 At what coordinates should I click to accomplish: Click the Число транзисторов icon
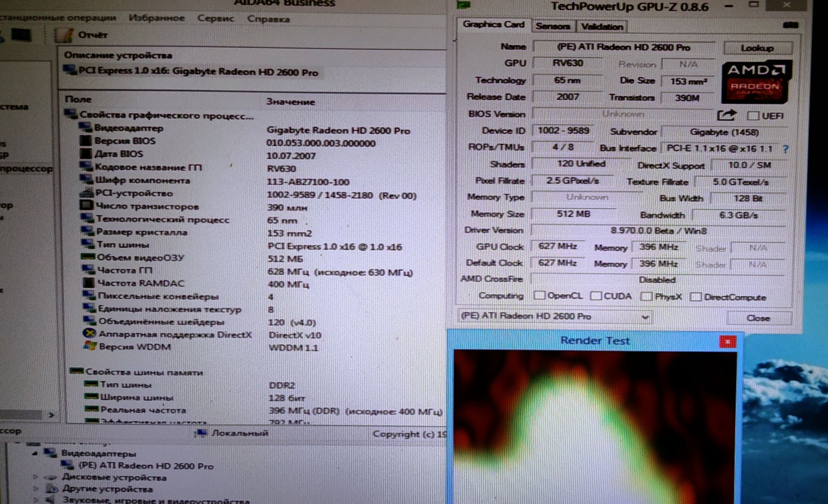[87, 205]
